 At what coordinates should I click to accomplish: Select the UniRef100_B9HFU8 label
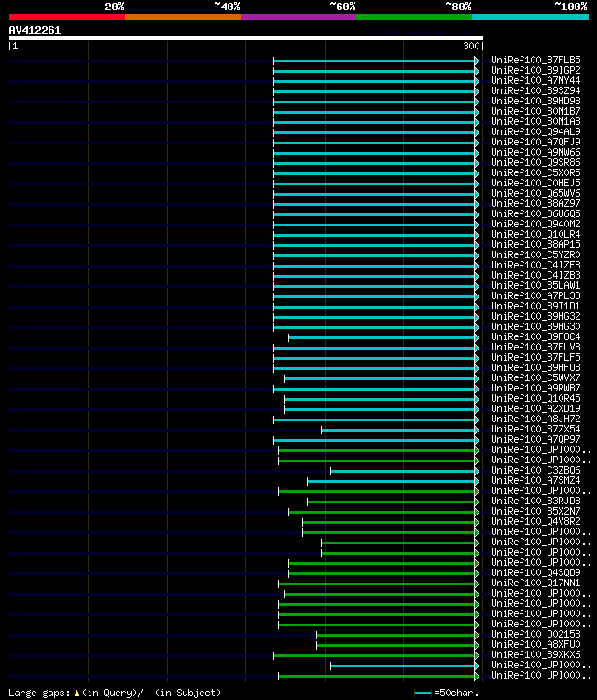coord(535,368)
